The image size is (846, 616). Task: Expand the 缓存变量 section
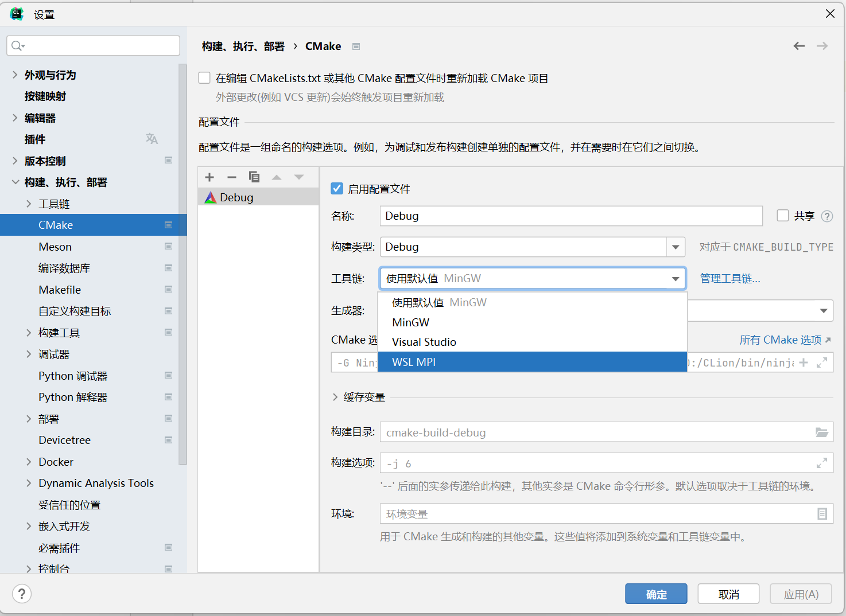335,396
